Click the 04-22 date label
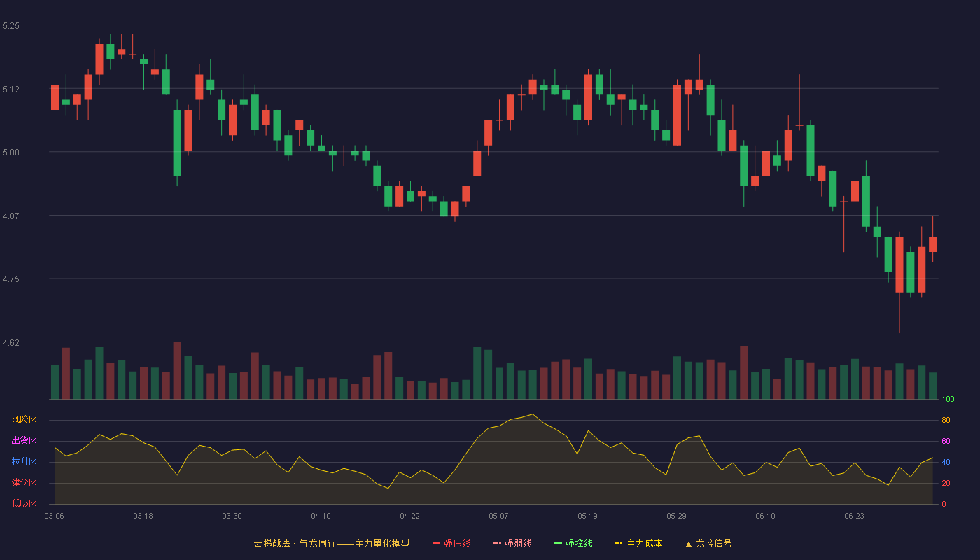The image size is (980, 560). tap(409, 516)
